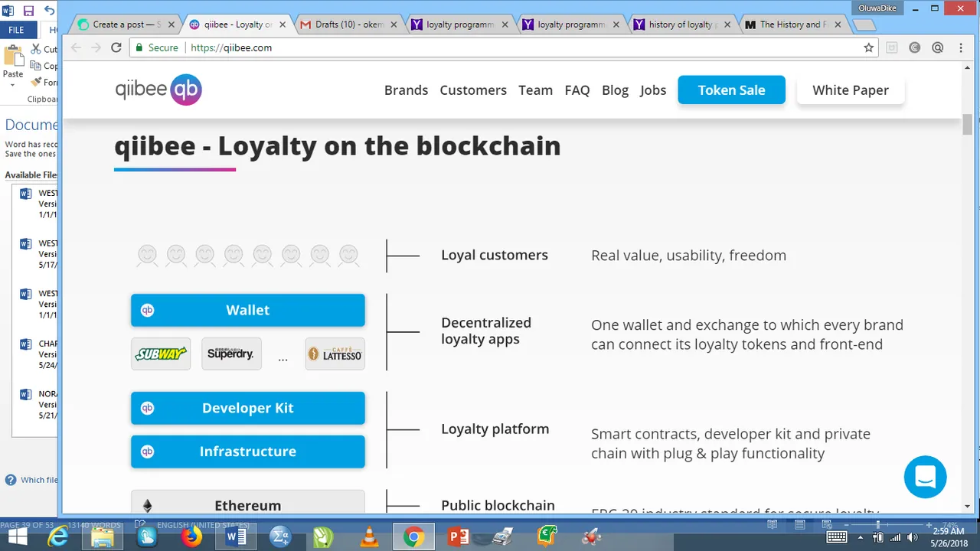980x551 pixels.
Task: Go to the Brands nav link
Action: 406,90
